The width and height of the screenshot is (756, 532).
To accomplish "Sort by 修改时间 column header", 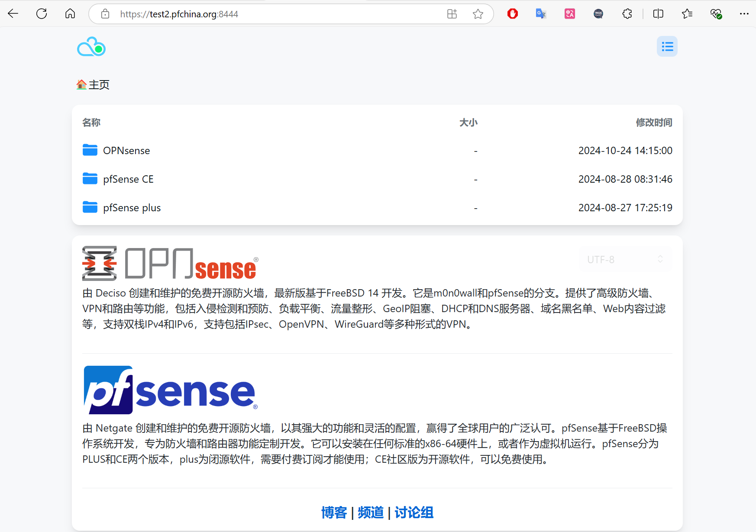I will [x=654, y=123].
